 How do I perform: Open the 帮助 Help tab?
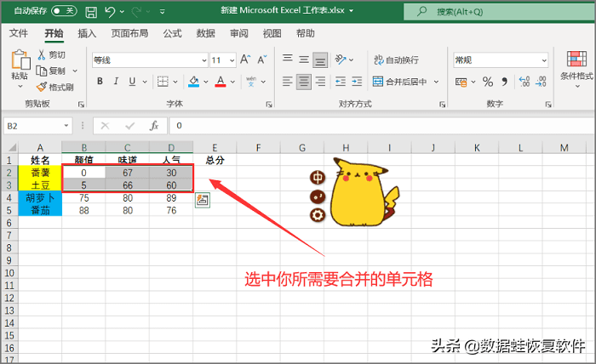tap(306, 33)
